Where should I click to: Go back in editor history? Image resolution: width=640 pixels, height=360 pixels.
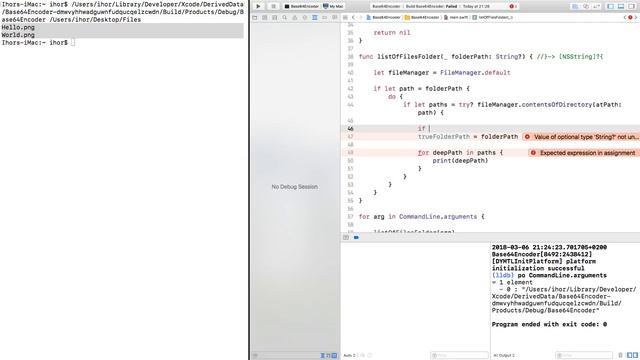coord(353,18)
